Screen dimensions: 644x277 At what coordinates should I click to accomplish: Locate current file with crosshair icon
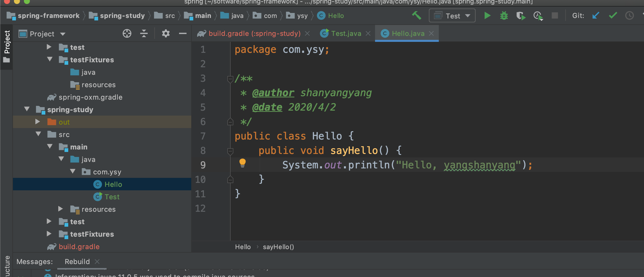pos(127,33)
